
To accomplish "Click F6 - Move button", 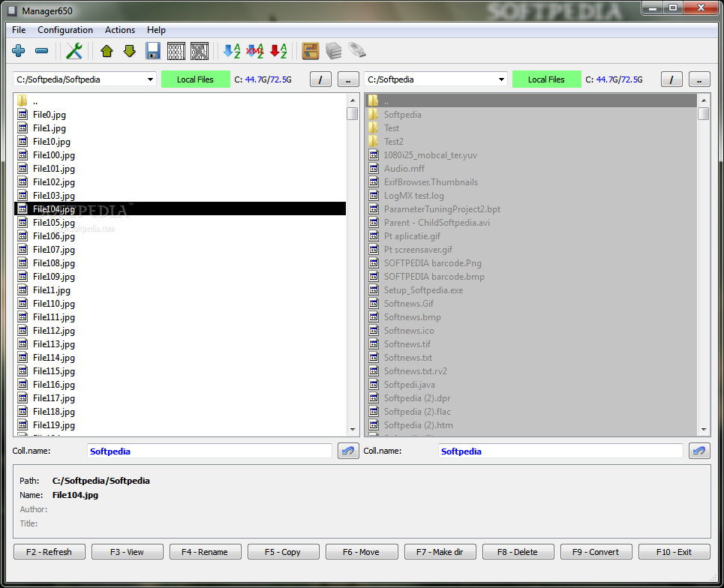I will 362,552.
